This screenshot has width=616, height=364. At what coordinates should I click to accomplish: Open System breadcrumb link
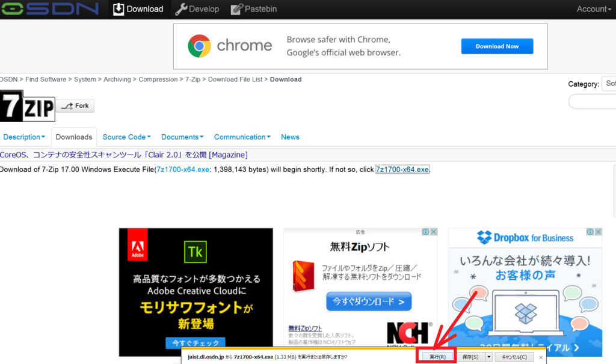tap(85, 79)
